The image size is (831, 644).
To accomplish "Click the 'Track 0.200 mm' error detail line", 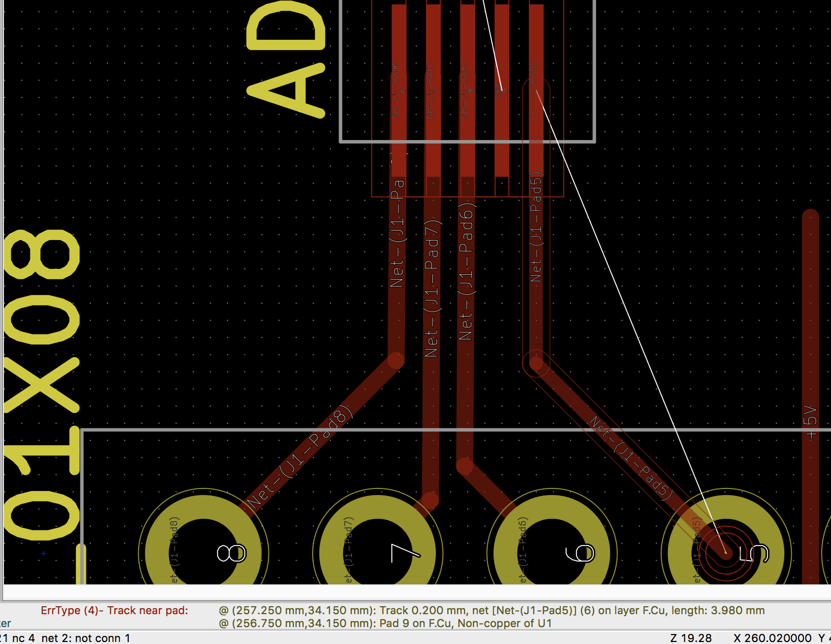I will (x=492, y=610).
